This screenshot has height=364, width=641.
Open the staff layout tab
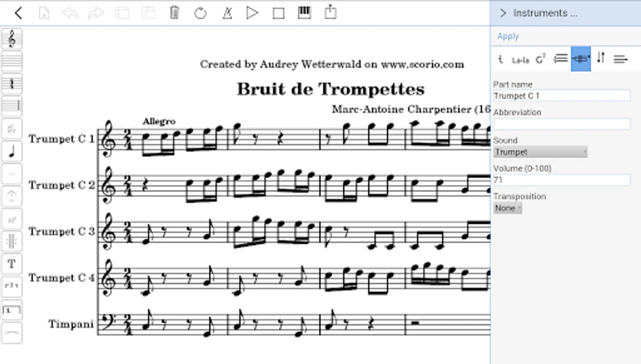tap(561, 59)
